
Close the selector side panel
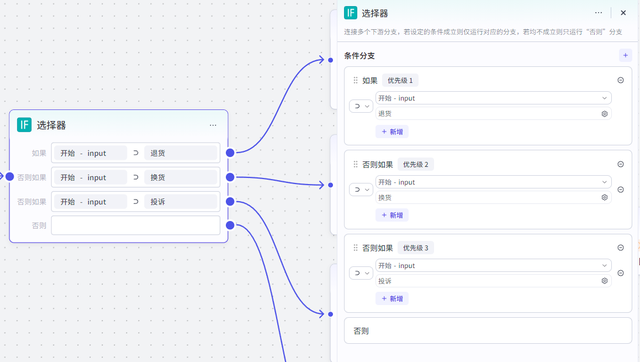[x=623, y=13]
